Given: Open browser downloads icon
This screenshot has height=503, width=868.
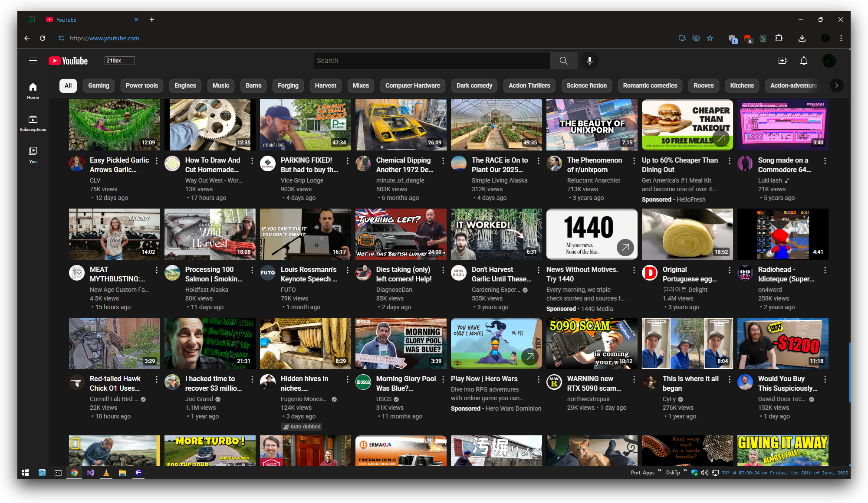Looking at the screenshot, I should 802,38.
